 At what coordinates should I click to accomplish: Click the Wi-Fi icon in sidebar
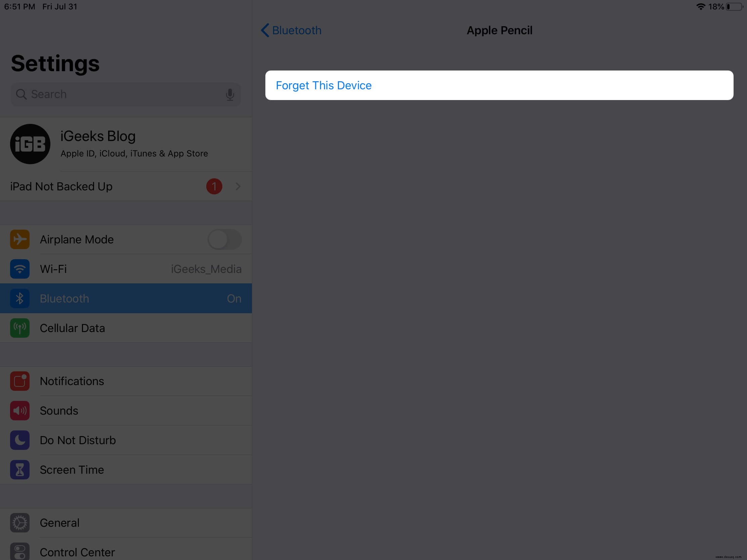[20, 269]
